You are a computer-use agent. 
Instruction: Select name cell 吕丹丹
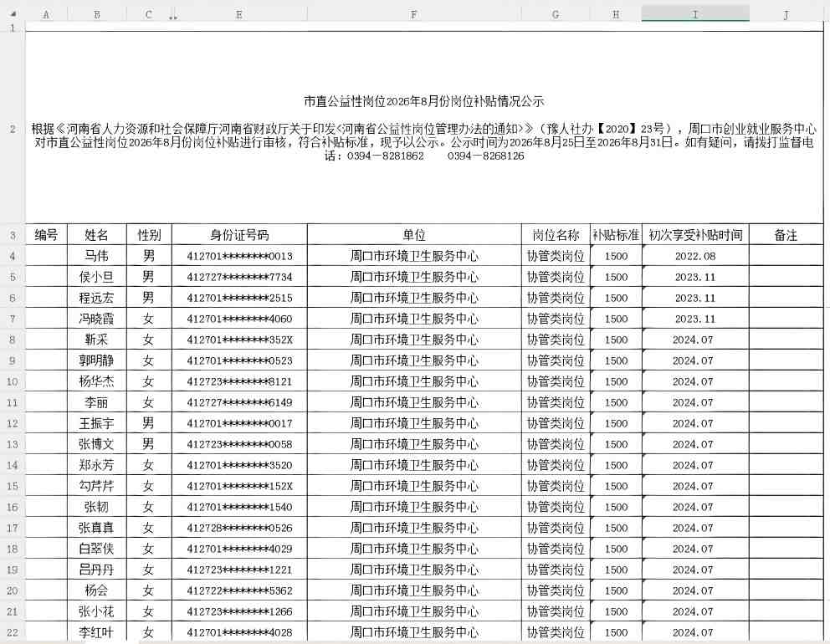point(97,570)
